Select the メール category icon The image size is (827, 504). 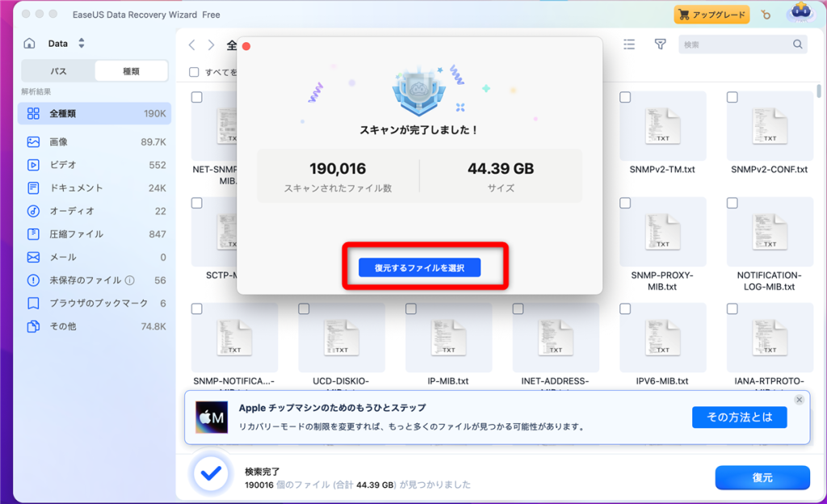[x=33, y=258]
